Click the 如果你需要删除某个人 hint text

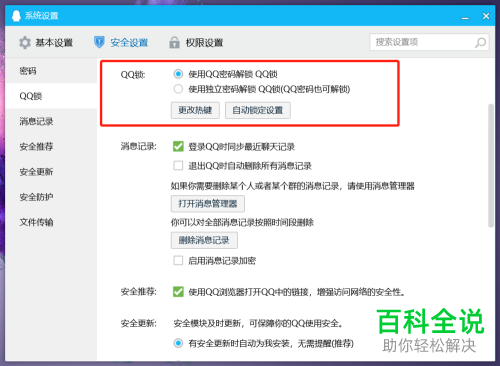click(293, 186)
